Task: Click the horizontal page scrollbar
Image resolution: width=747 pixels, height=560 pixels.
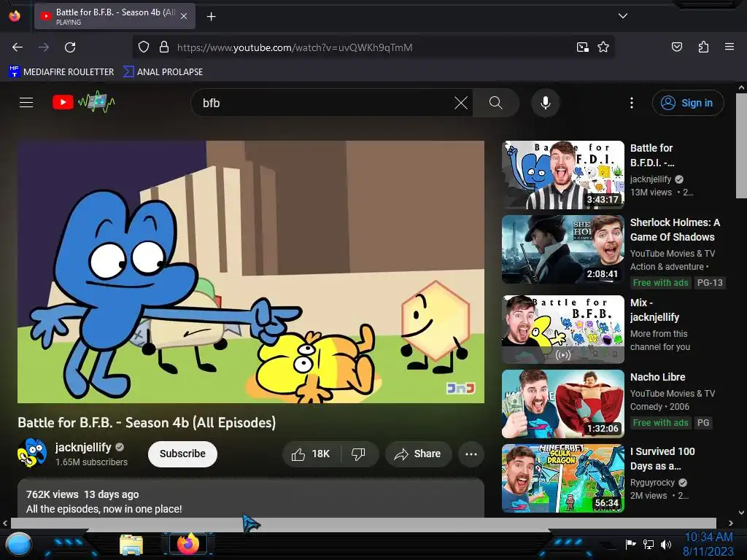Action: (x=363, y=523)
